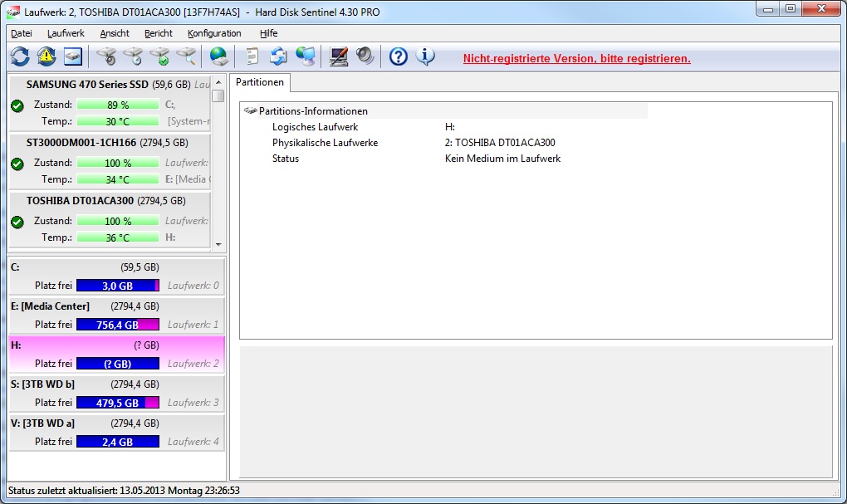Click the envelope with blue arrows icon

click(x=278, y=56)
